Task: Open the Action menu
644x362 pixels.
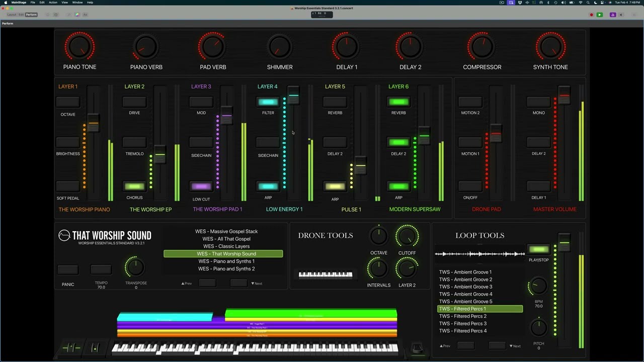Action: point(53,3)
